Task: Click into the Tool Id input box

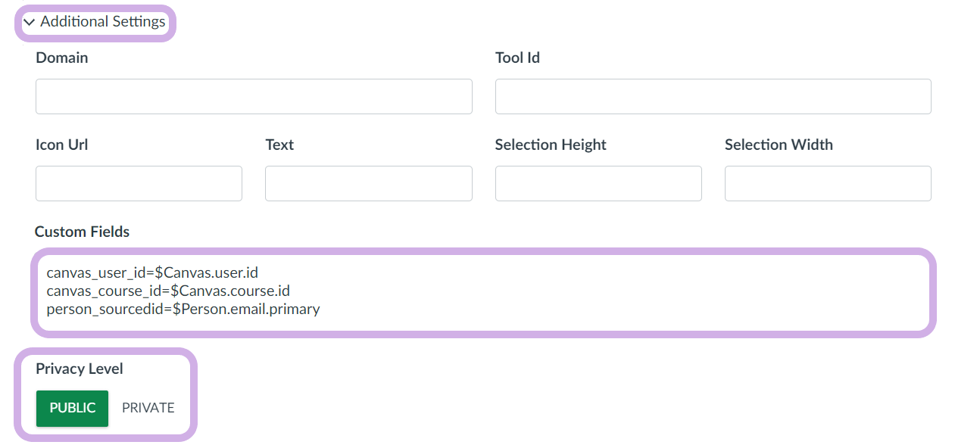Action: pos(713,97)
